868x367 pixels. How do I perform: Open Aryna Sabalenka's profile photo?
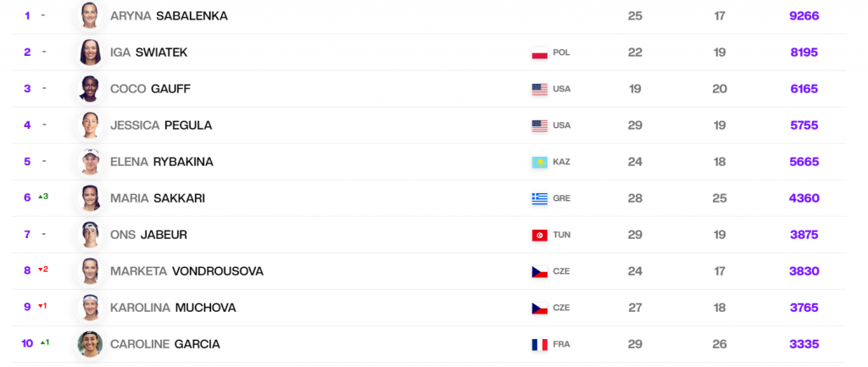pyautogui.click(x=90, y=15)
